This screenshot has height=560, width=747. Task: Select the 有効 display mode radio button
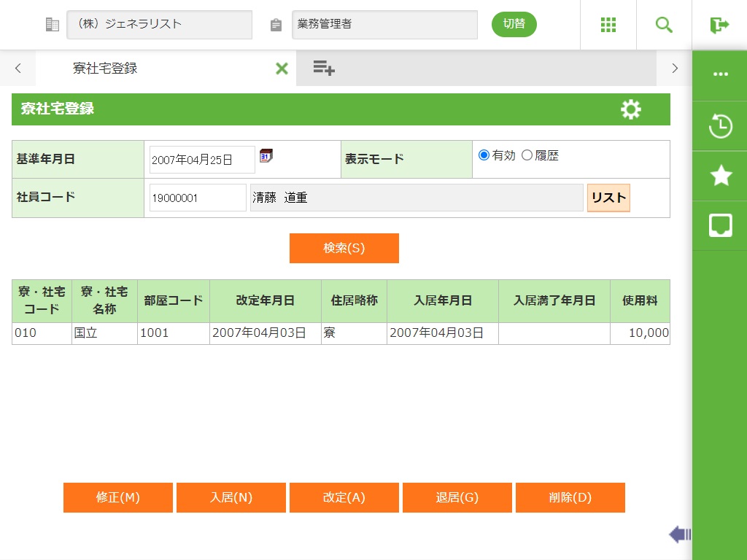pos(484,155)
